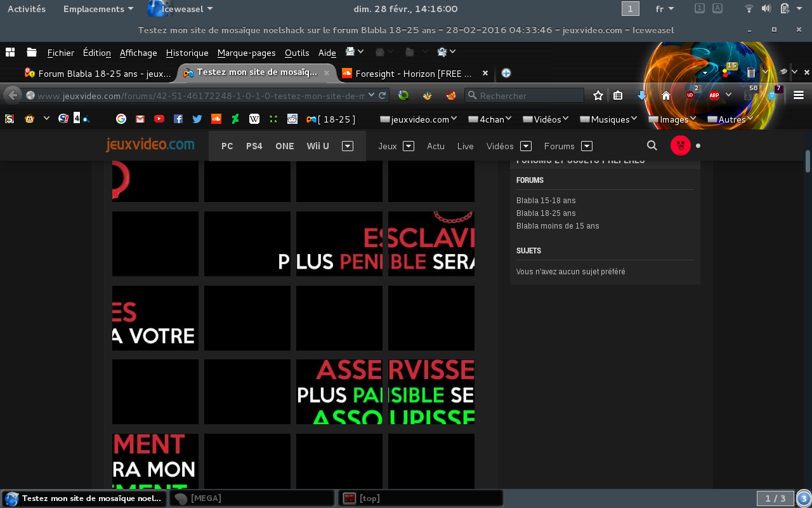Open the DeviantArt bookmark icon
This screenshot has height=508, width=812.
pyautogui.click(x=235, y=119)
